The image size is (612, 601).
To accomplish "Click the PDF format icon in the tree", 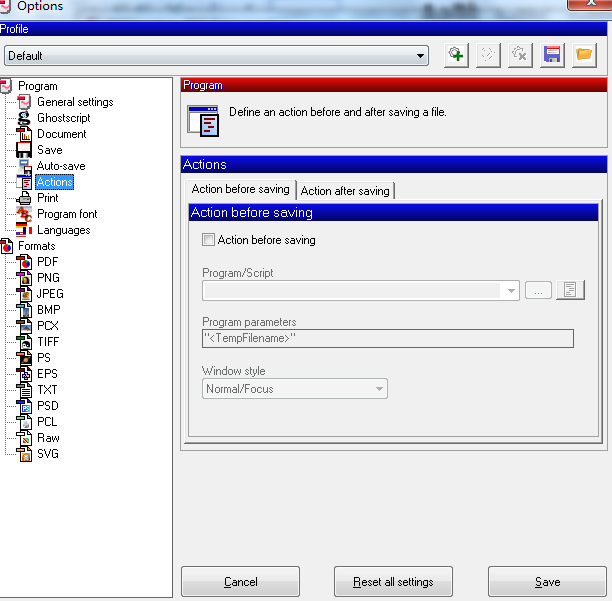I will click(x=25, y=262).
